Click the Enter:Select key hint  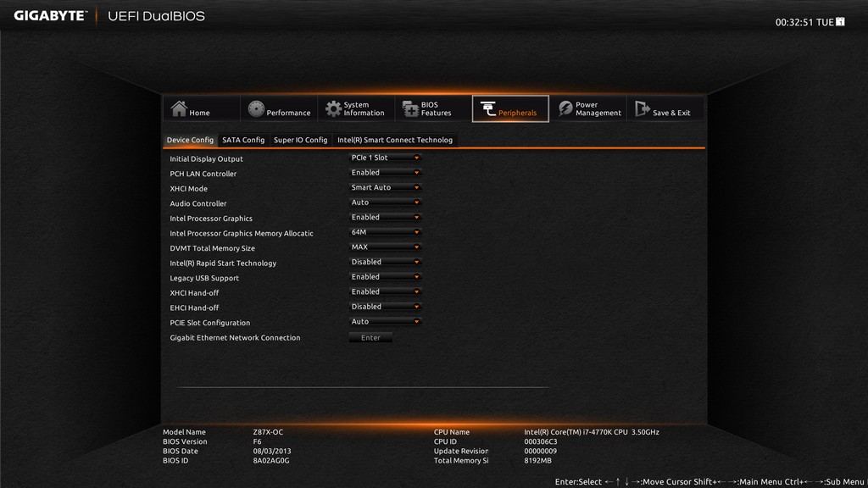click(578, 482)
